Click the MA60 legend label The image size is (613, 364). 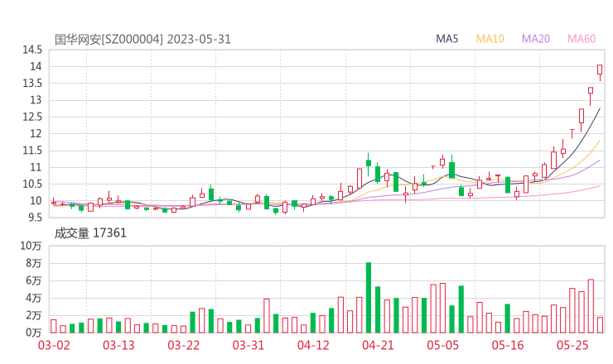pos(582,39)
